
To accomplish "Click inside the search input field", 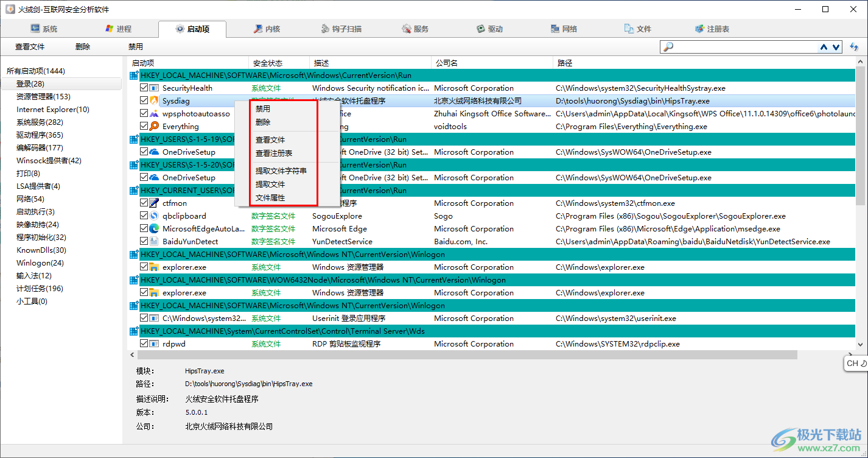I will tap(746, 47).
